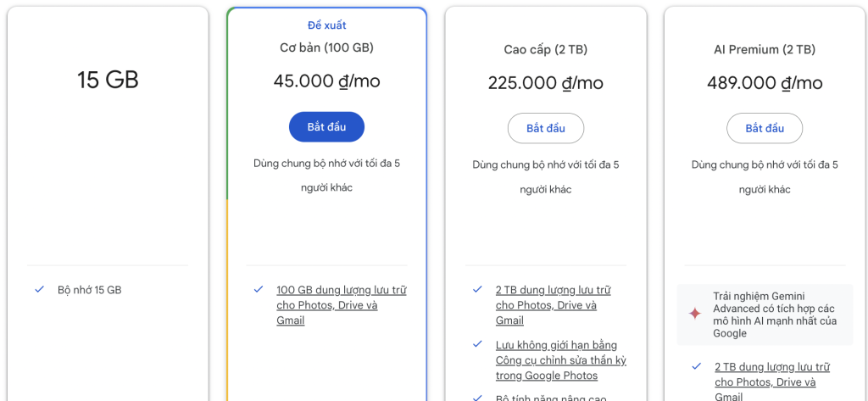Select the 15 GB free plan heading
The width and height of the screenshot is (868, 401).
(108, 80)
